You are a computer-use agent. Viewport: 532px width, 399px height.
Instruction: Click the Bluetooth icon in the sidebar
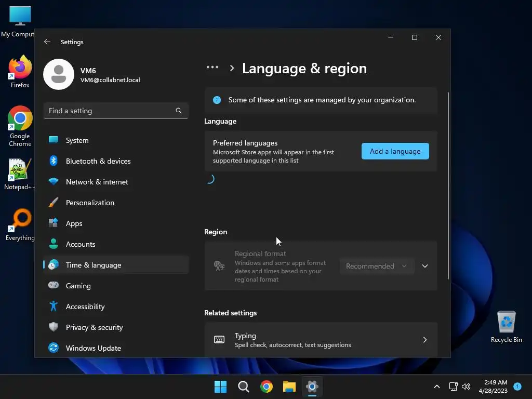click(x=54, y=161)
